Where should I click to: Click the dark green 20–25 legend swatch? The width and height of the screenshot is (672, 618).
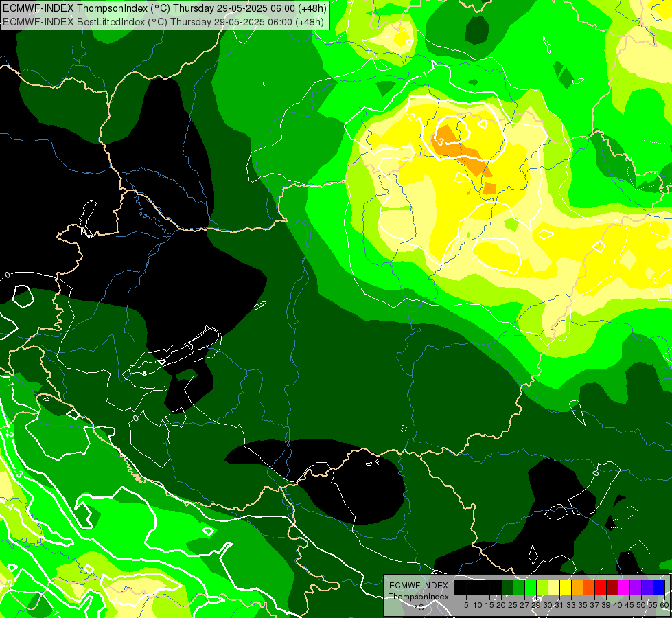pyautogui.click(x=507, y=587)
